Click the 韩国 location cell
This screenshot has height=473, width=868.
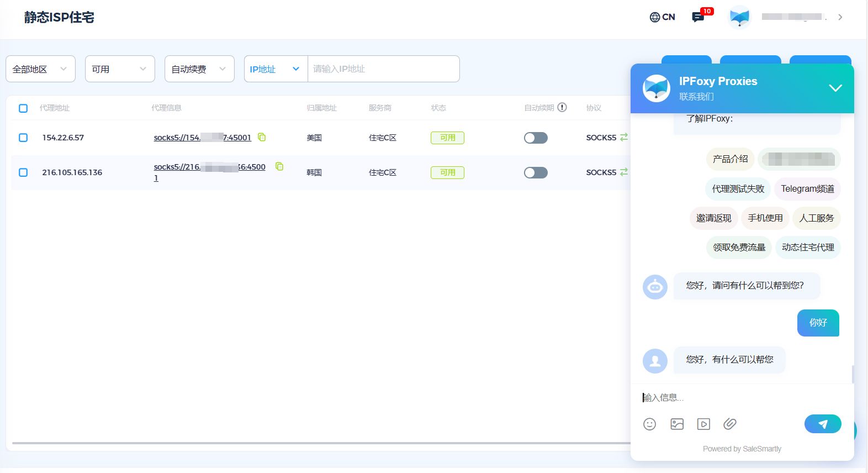(314, 172)
